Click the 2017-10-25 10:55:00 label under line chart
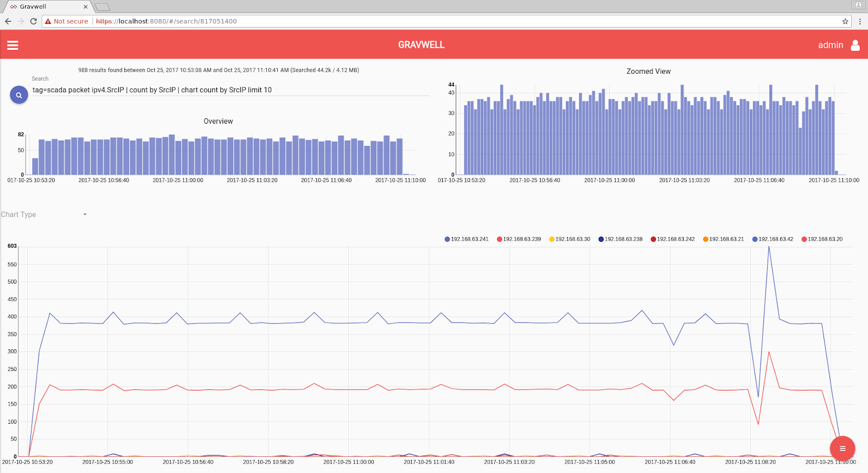868x473 pixels. point(107,462)
